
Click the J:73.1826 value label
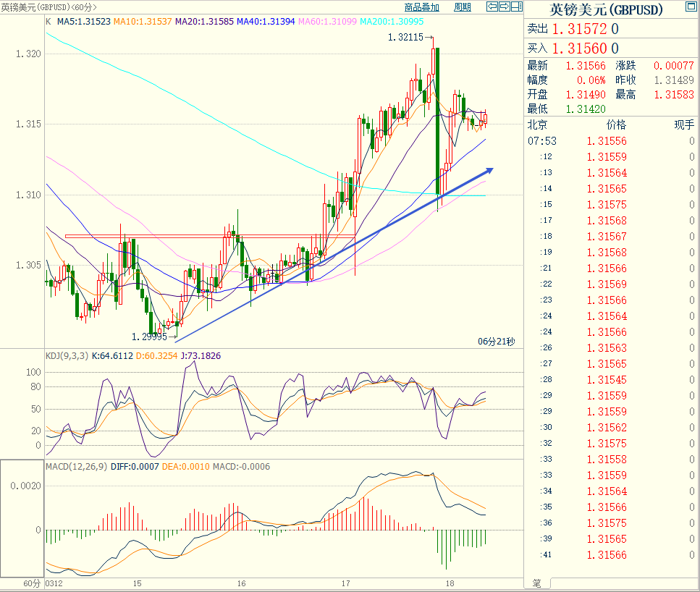(201, 356)
